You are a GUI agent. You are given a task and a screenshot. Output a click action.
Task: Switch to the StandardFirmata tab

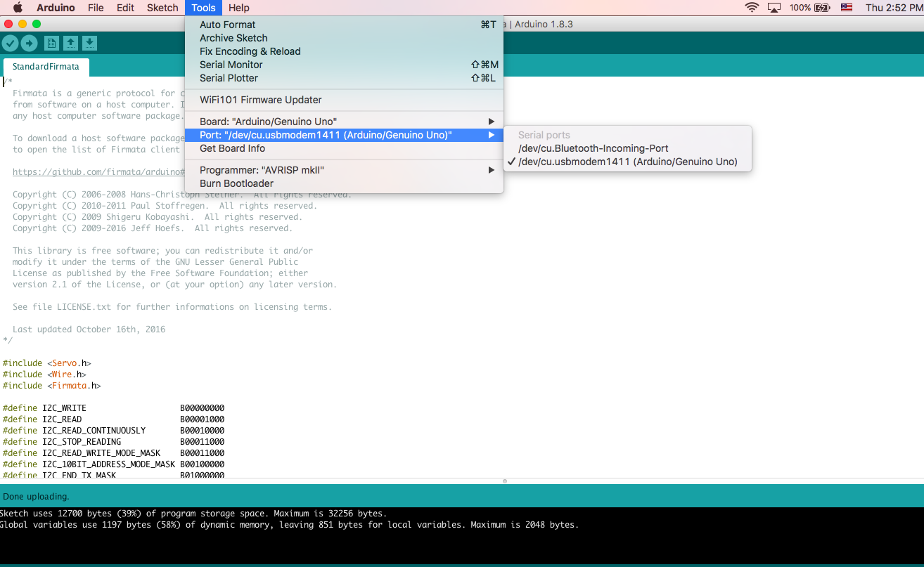point(46,67)
